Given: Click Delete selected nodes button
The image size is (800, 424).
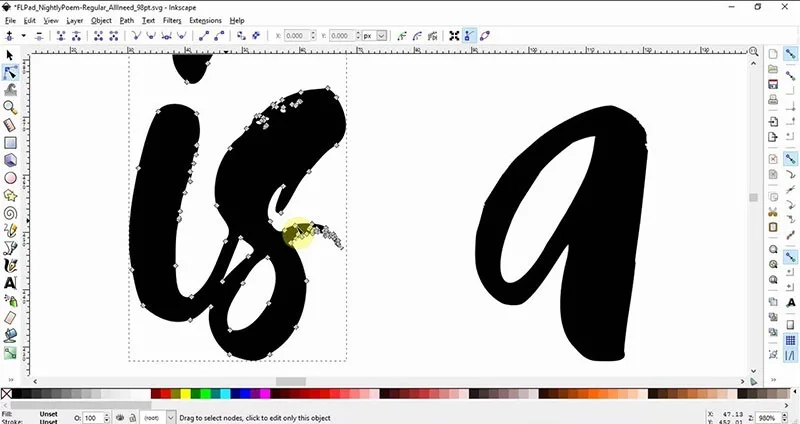Looking at the screenshot, I should (x=39, y=36).
